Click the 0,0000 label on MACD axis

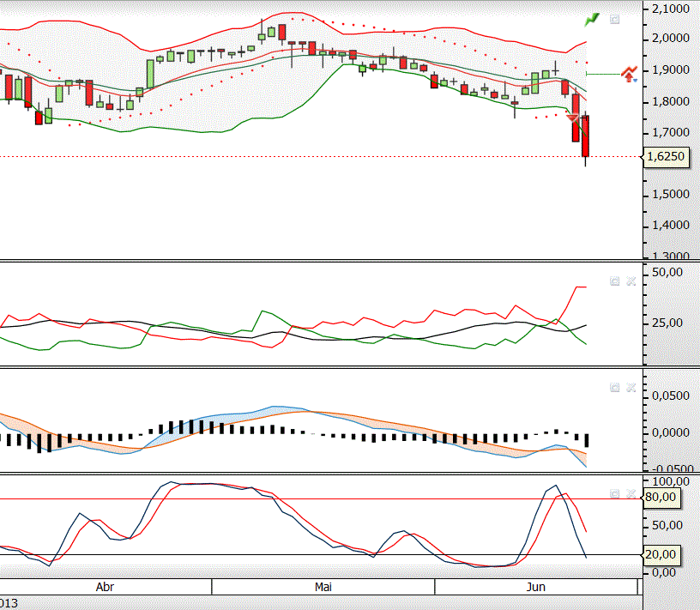click(671, 432)
